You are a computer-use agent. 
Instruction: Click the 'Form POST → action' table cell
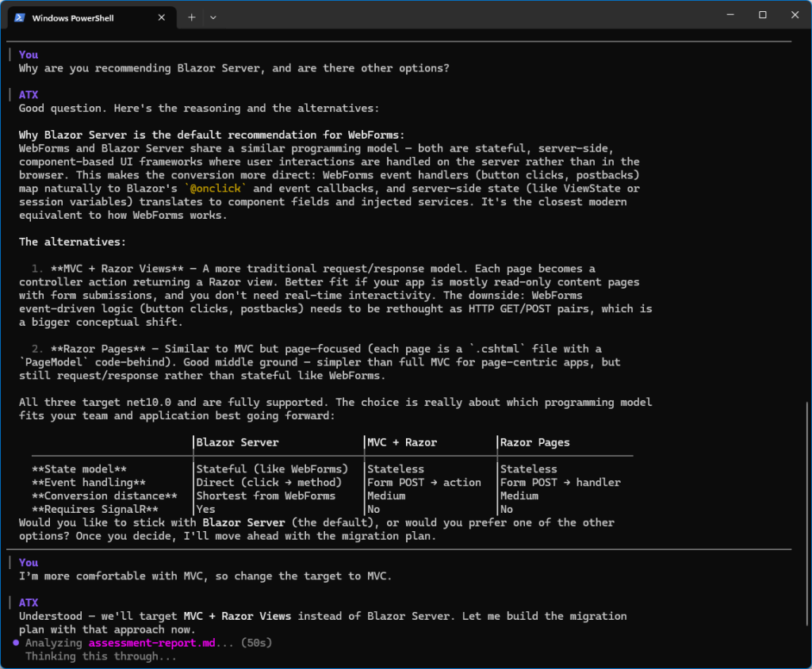pos(424,483)
